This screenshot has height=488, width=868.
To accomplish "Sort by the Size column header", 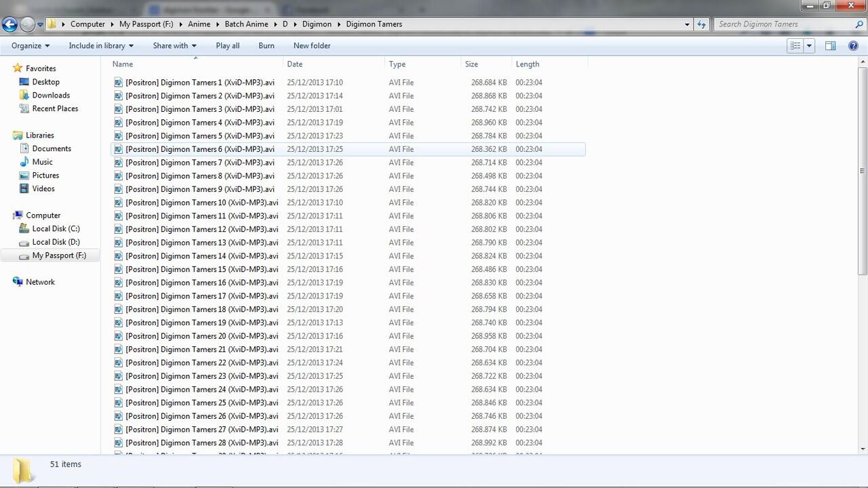I will 486,64.
